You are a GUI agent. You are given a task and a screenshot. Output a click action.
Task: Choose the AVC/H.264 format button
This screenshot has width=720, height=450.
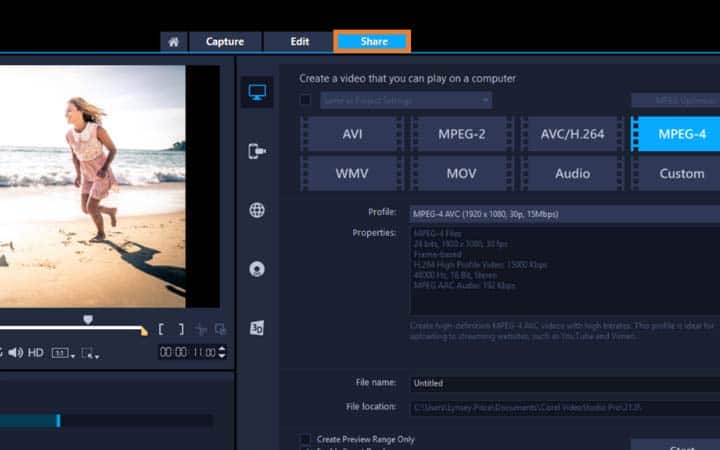[x=572, y=134]
